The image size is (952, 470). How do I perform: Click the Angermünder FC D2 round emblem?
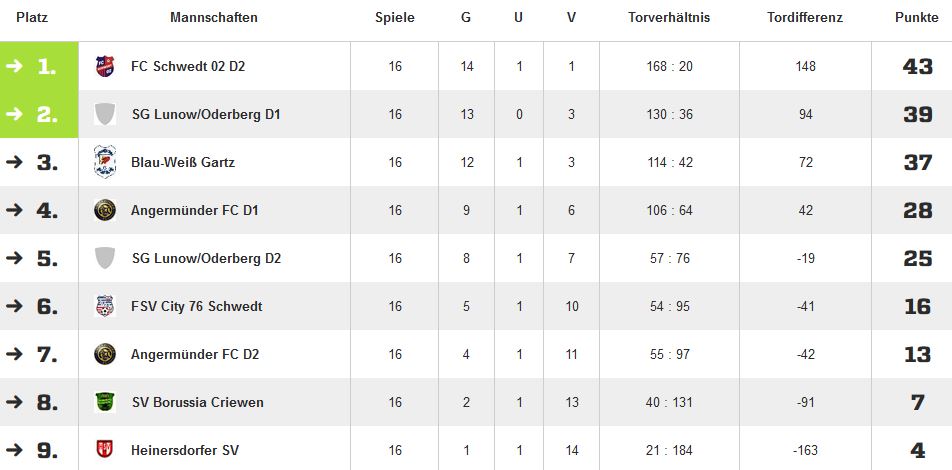(105, 354)
